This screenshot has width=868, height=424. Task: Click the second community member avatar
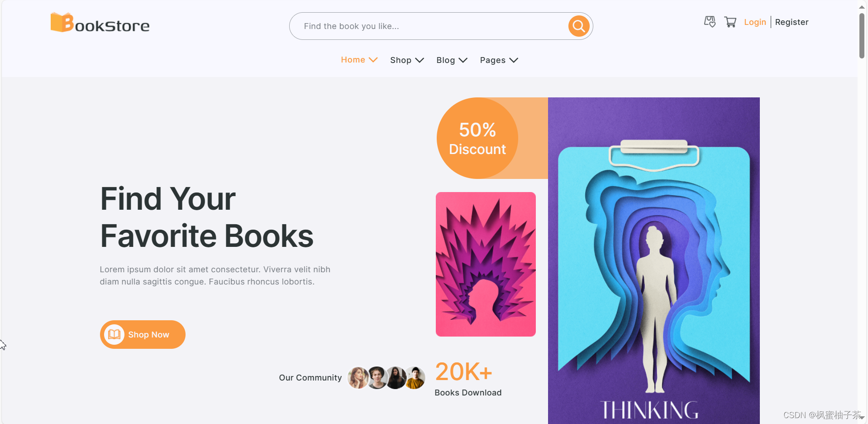click(377, 377)
